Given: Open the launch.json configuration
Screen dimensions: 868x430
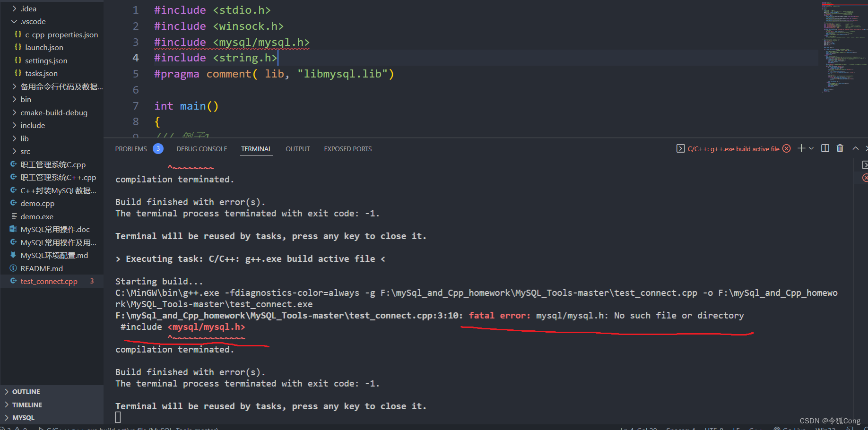Looking at the screenshot, I should point(44,47).
